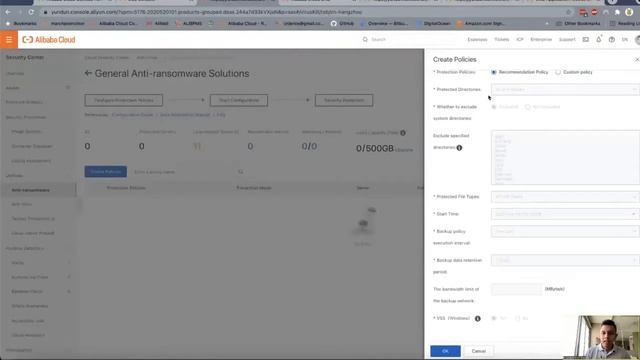The image size is (640, 360).
Task: Click the Protection Policies column header
Action: tap(126, 188)
